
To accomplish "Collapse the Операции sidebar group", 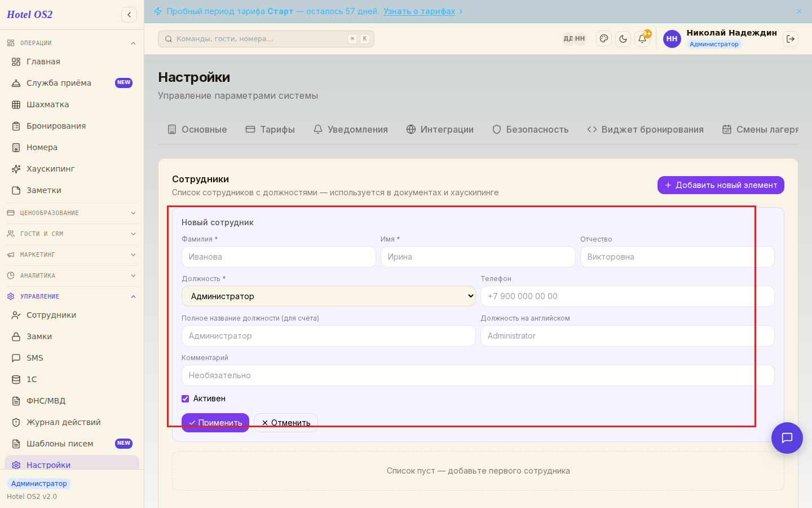I will point(71,43).
